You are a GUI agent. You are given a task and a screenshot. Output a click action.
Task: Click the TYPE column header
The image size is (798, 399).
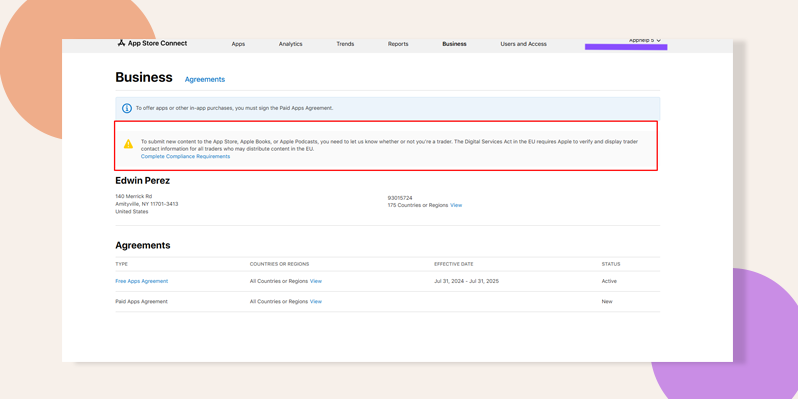tap(122, 264)
